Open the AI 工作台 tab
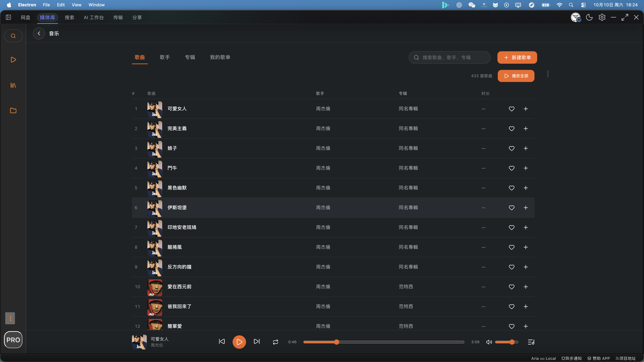Image resolution: width=644 pixels, height=362 pixels. click(94, 17)
